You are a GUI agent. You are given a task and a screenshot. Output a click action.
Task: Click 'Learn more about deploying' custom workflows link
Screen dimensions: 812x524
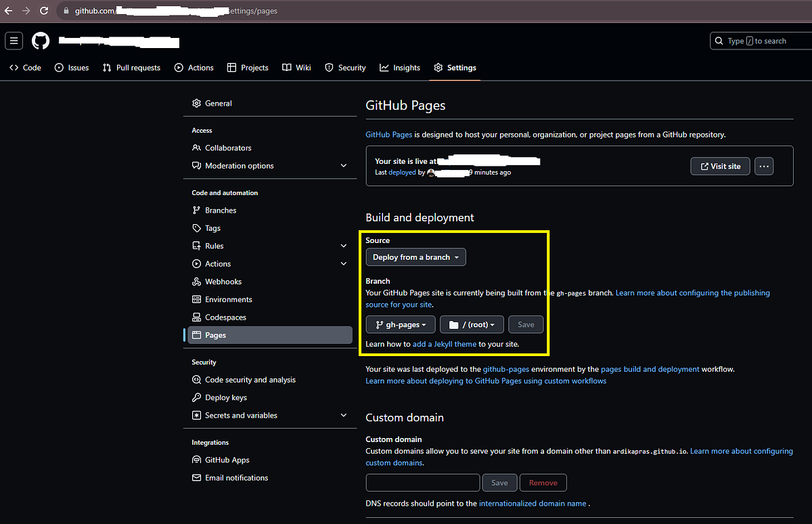coord(486,381)
